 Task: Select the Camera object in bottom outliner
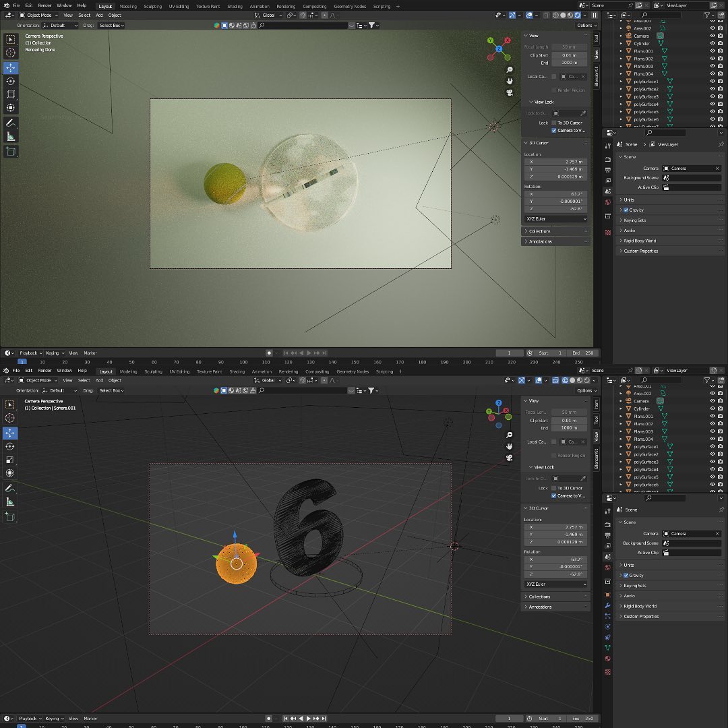pos(641,401)
